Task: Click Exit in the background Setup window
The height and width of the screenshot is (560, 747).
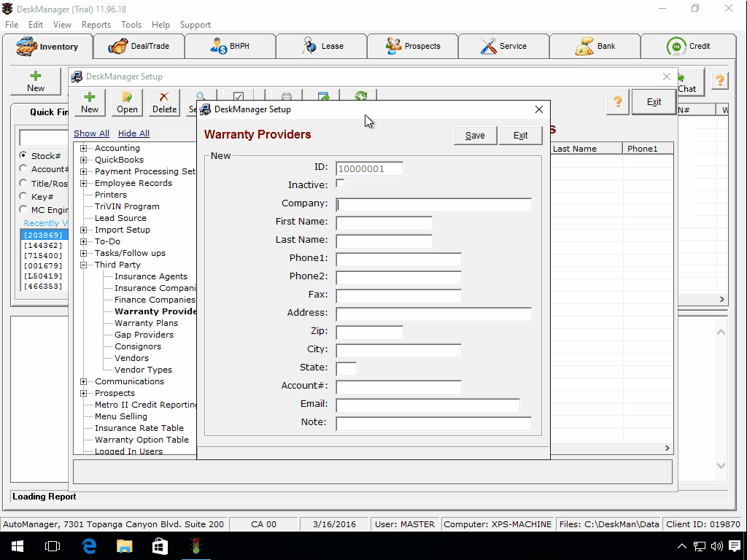Action: point(654,102)
